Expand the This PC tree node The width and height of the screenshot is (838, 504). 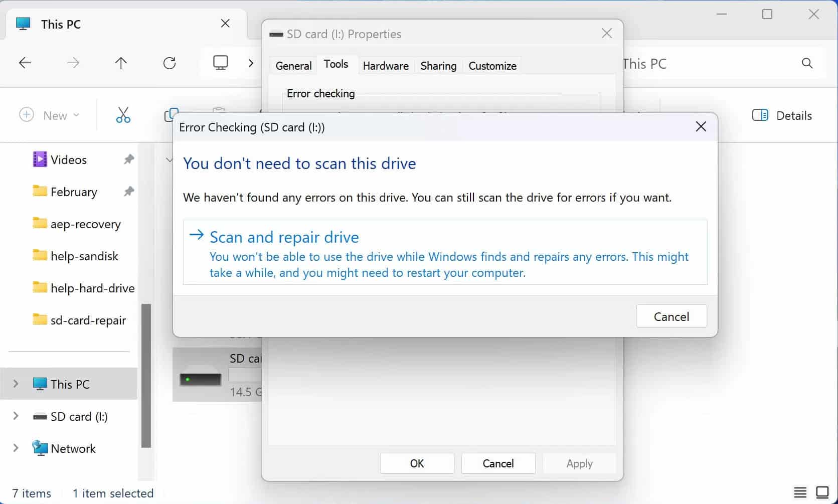point(16,384)
